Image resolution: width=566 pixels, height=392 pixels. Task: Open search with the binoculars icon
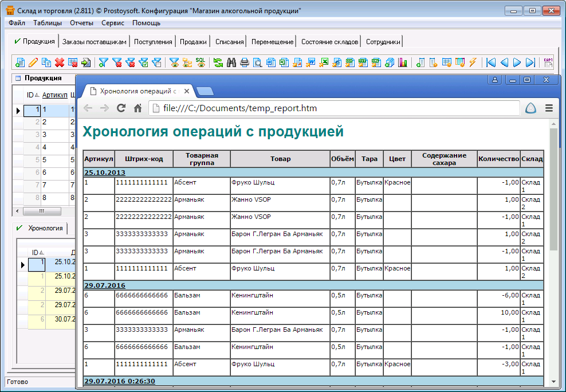tap(232, 62)
